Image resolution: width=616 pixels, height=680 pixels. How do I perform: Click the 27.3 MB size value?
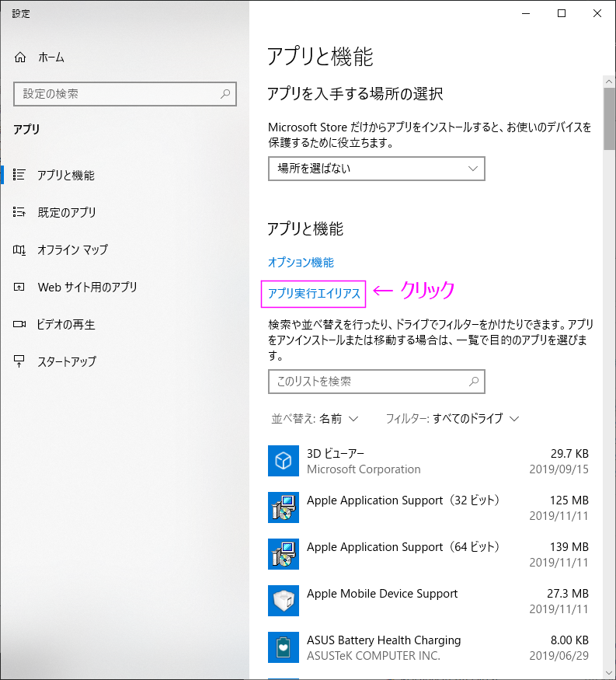coord(568,593)
